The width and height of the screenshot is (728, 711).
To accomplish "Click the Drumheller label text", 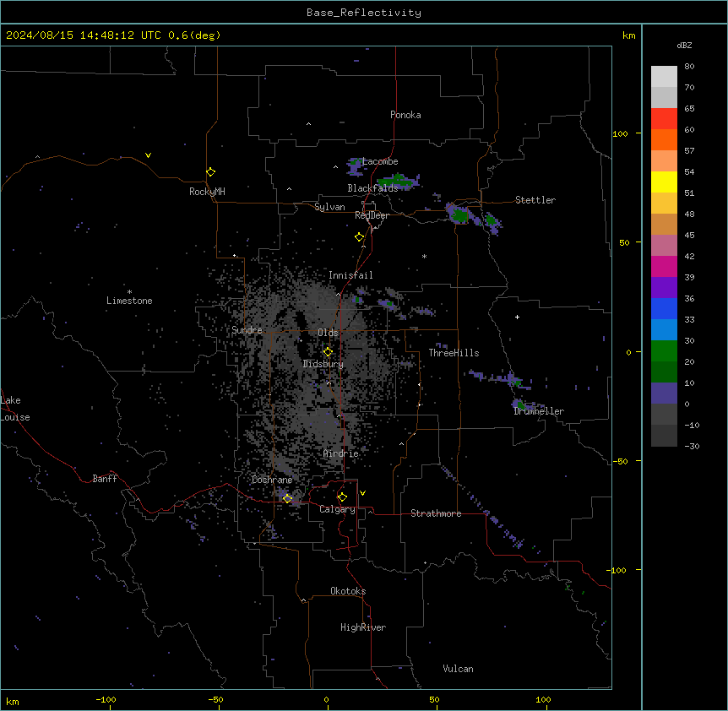I will [539, 411].
